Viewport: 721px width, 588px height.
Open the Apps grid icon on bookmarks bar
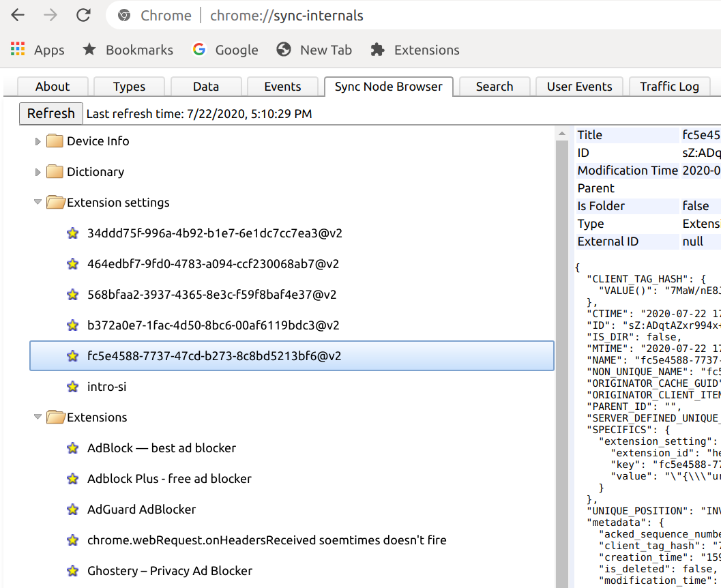17,48
